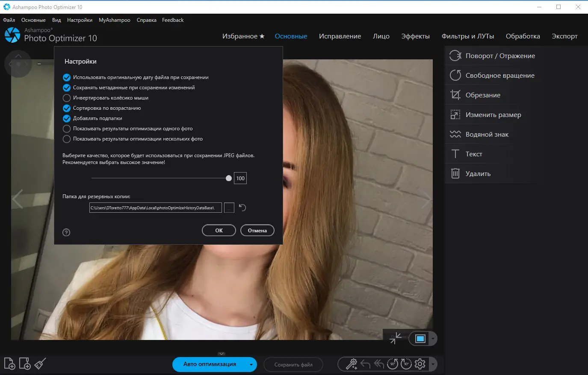Screen dimensions: 588x375
Task: Open the Настройки menu in menu bar
Action: (x=80, y=20)
